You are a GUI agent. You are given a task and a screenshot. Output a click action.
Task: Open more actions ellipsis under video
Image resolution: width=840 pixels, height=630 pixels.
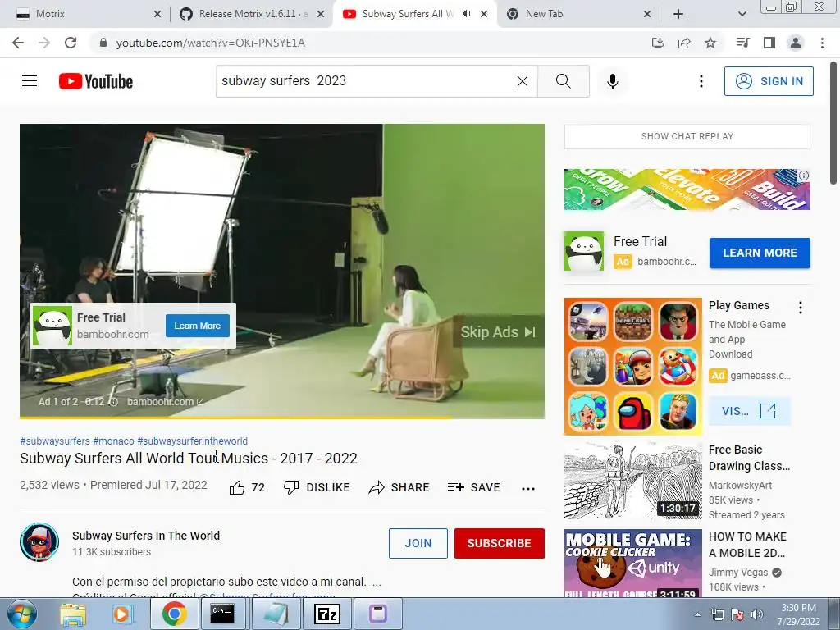tap(528, 488)
